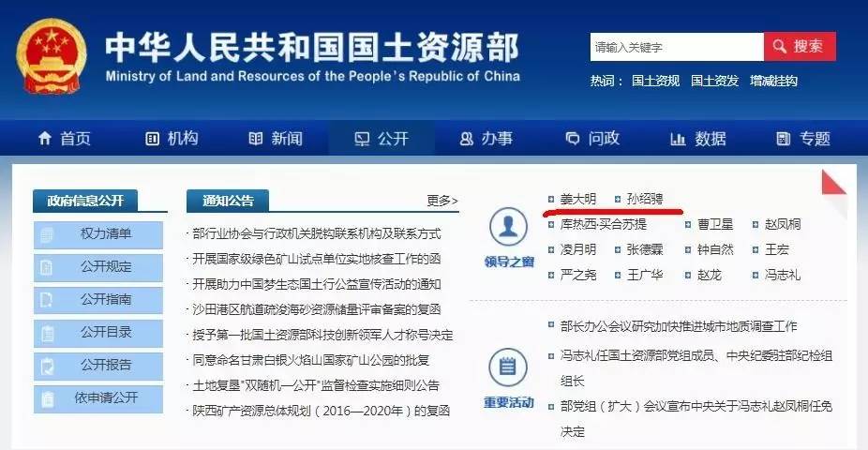The image size is (868, 450).
Task: Click the bar chart icon beside 数据
Action: click(678, 139)
